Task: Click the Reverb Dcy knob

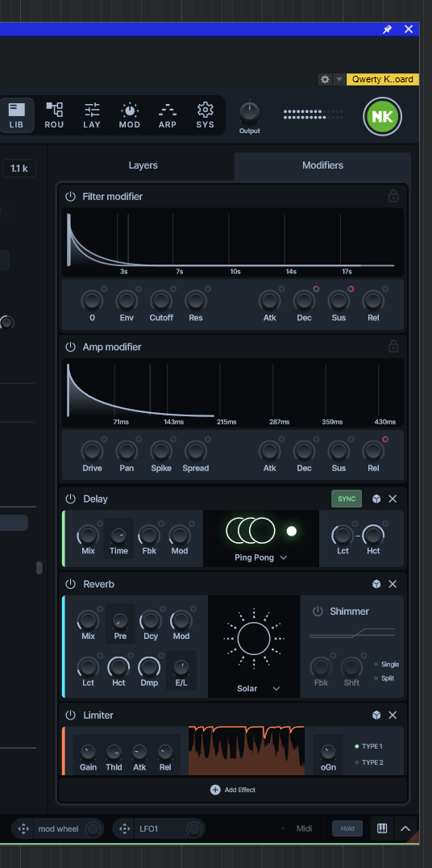Action: [151, 620]
